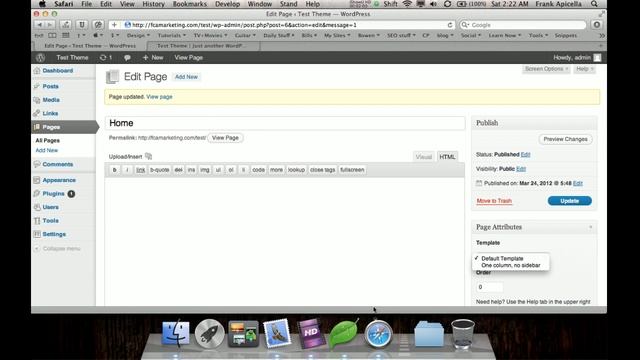Open the green leaf Coda app in dock
The width and height of the screenshot is (640, 360).
344,334
